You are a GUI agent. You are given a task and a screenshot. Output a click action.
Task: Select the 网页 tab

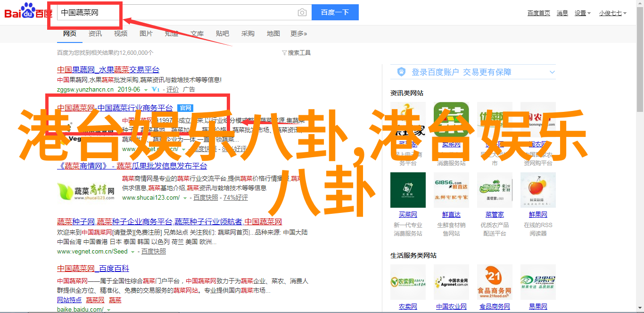coord(70,34)
